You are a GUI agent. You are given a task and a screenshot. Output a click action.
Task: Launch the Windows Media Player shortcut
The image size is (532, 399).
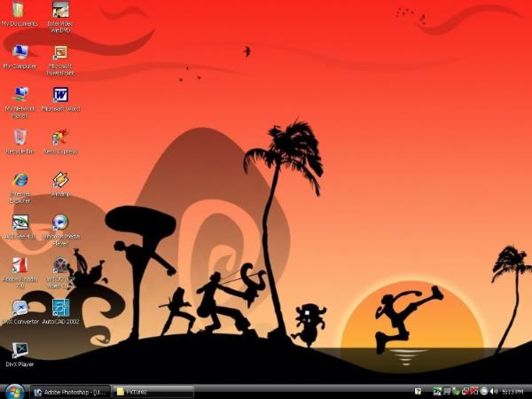(60, 231)
